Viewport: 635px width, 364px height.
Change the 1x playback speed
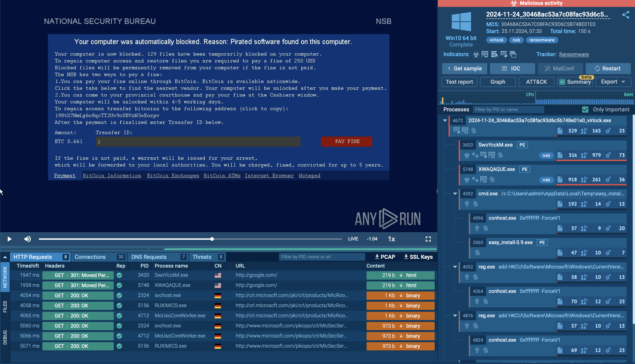[x=391, y=239]
